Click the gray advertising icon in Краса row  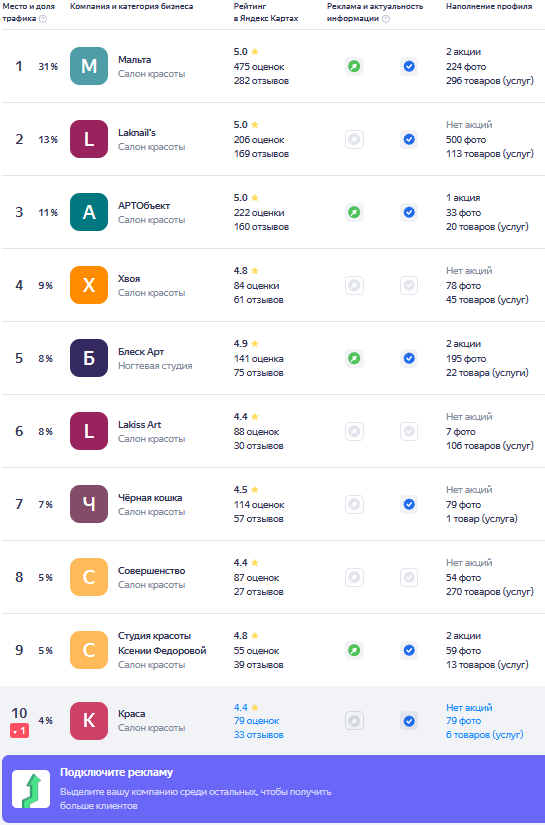pyautogui.click(x=355, y=721)
